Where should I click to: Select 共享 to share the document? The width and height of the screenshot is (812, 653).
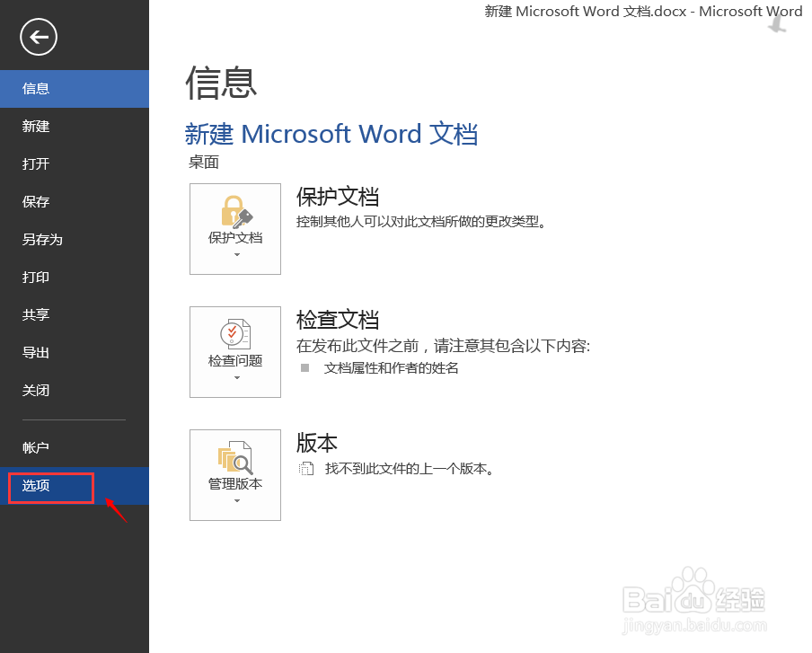36,314
